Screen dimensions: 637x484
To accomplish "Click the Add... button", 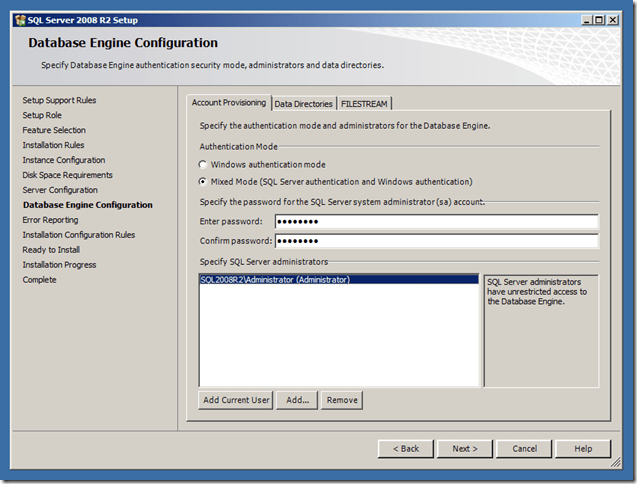I will (297, 400).
